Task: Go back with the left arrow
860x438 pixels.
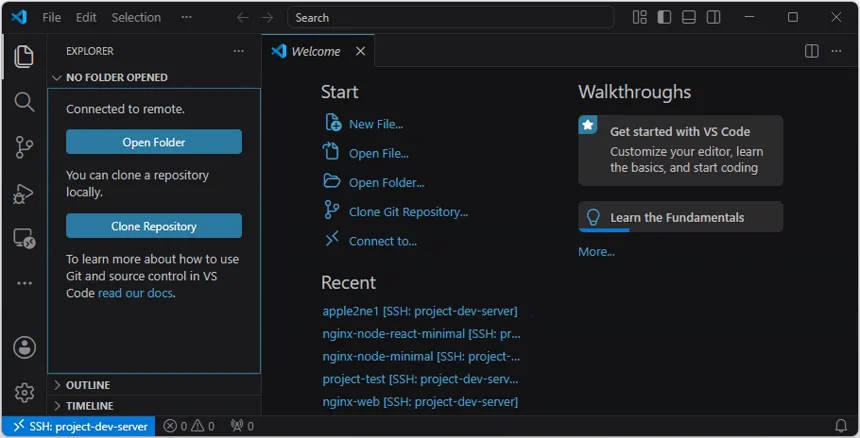Action: click(242, 18)
